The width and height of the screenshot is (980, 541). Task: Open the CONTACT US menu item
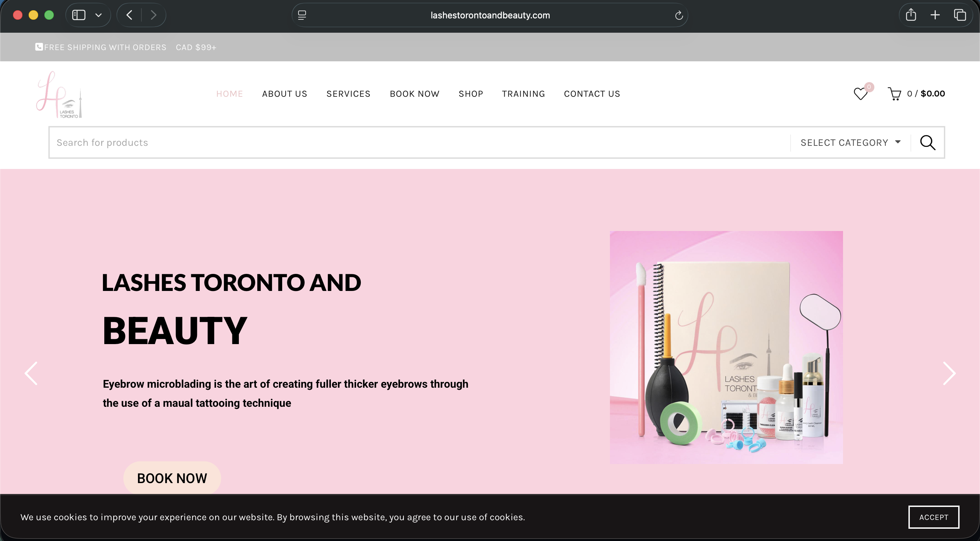[x=592, y=94]
